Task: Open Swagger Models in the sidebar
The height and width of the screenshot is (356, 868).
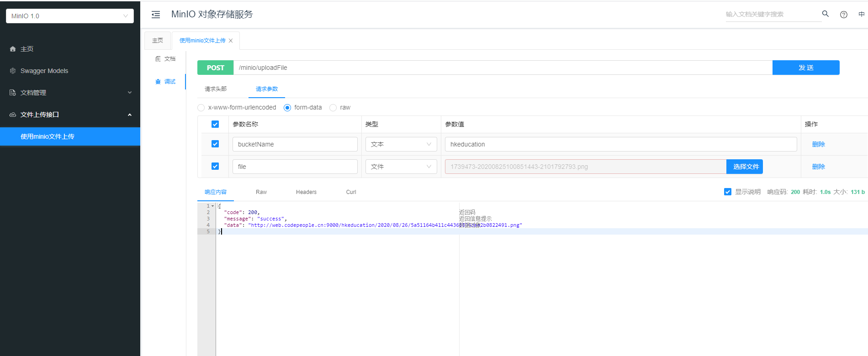Action: tap(70, 71)
